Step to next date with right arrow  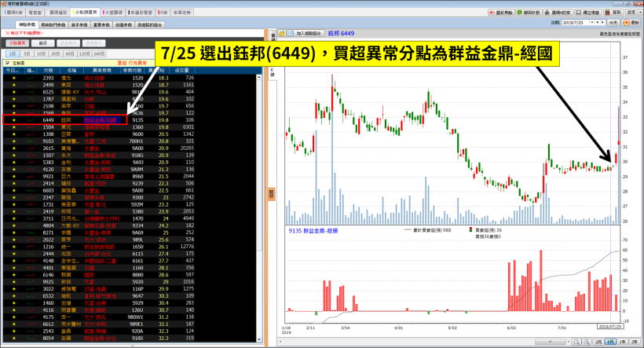(603, 23)
